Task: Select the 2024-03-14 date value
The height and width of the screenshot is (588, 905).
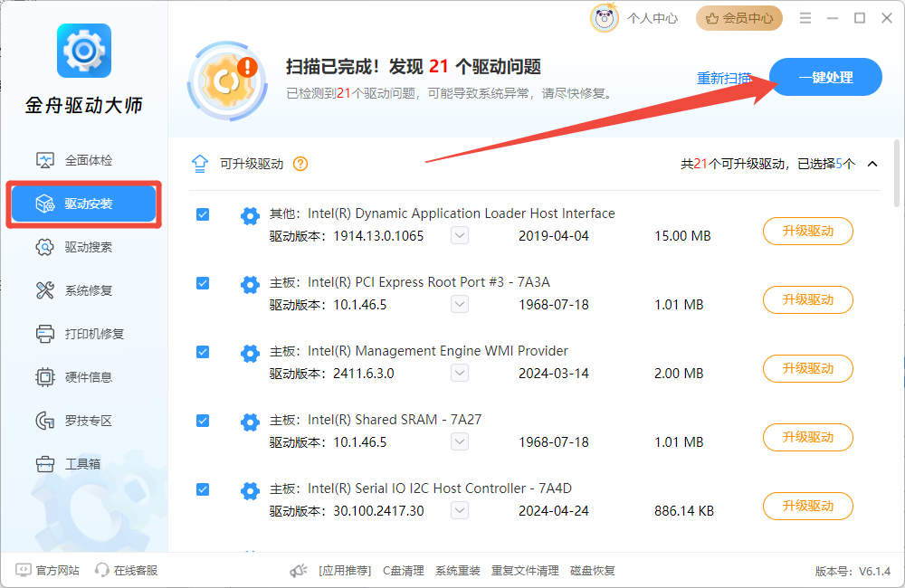Action: pos(554,374)
